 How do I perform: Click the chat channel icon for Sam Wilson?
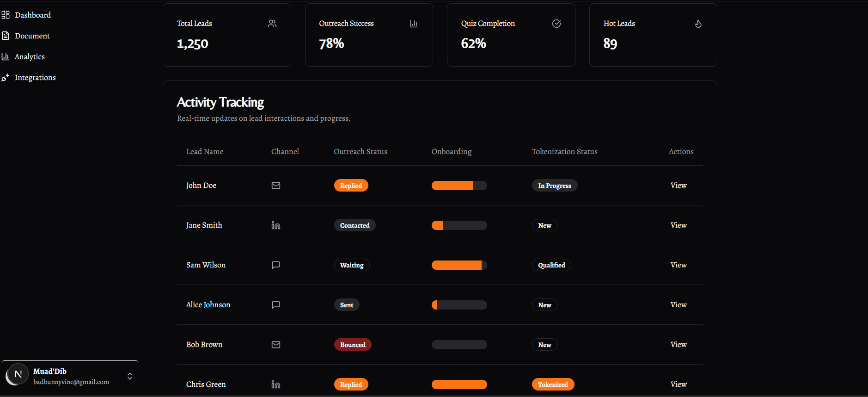pos(276,265)
